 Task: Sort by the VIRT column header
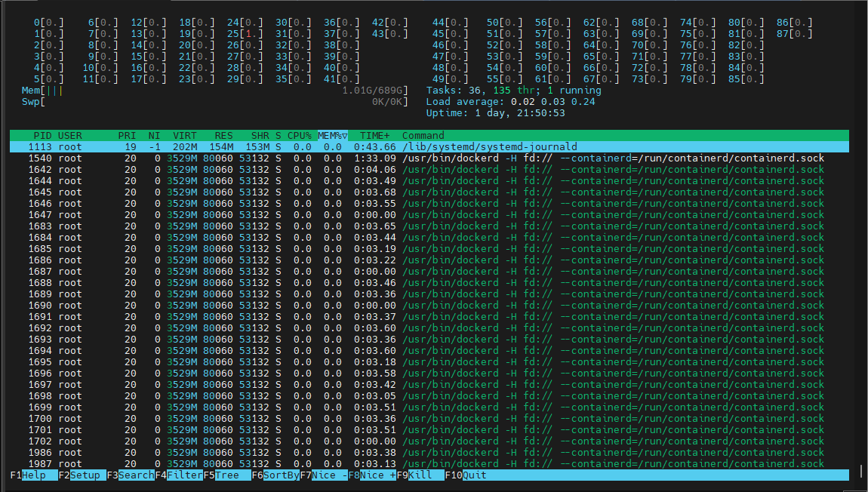(184, 136)
